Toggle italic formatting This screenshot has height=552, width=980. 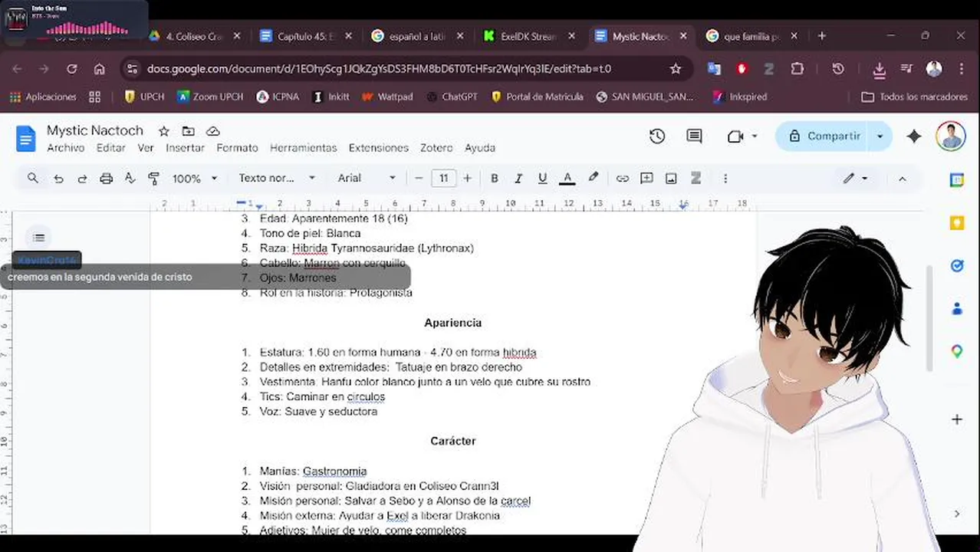pos(518,178)
